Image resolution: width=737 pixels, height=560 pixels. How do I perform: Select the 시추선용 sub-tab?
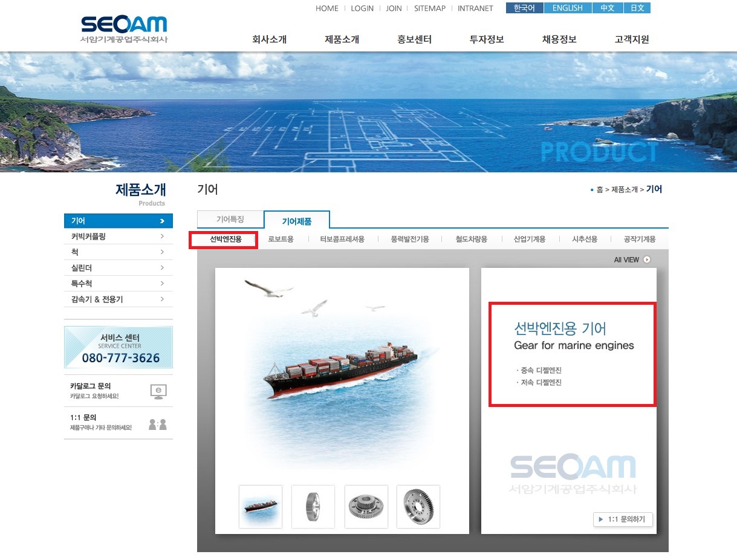pos(585,239)
